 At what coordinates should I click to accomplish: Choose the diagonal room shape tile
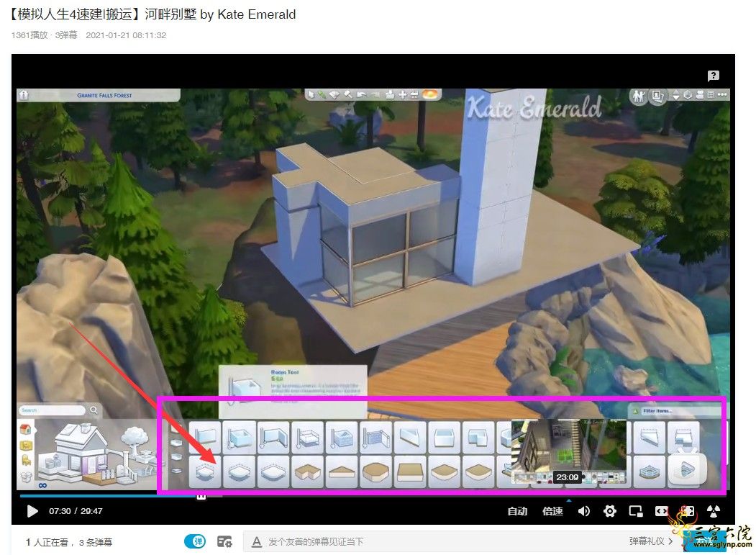[x=410, y=437]
